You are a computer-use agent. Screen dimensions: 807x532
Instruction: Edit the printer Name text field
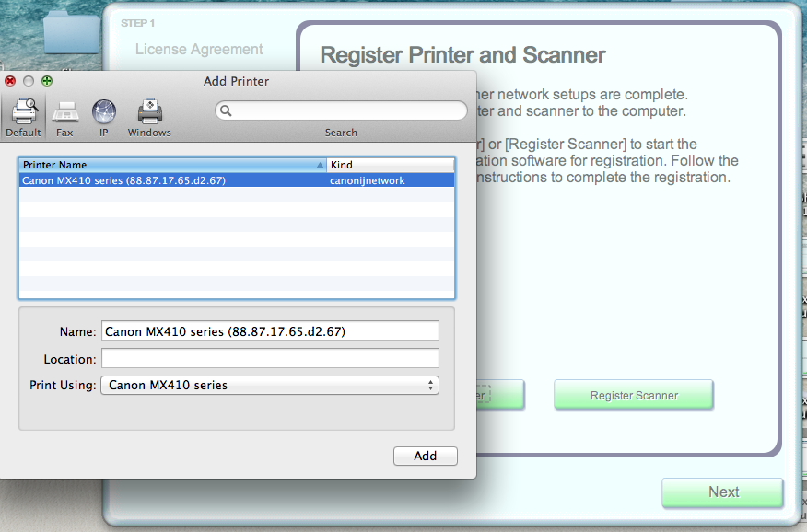tap(270, 331)
